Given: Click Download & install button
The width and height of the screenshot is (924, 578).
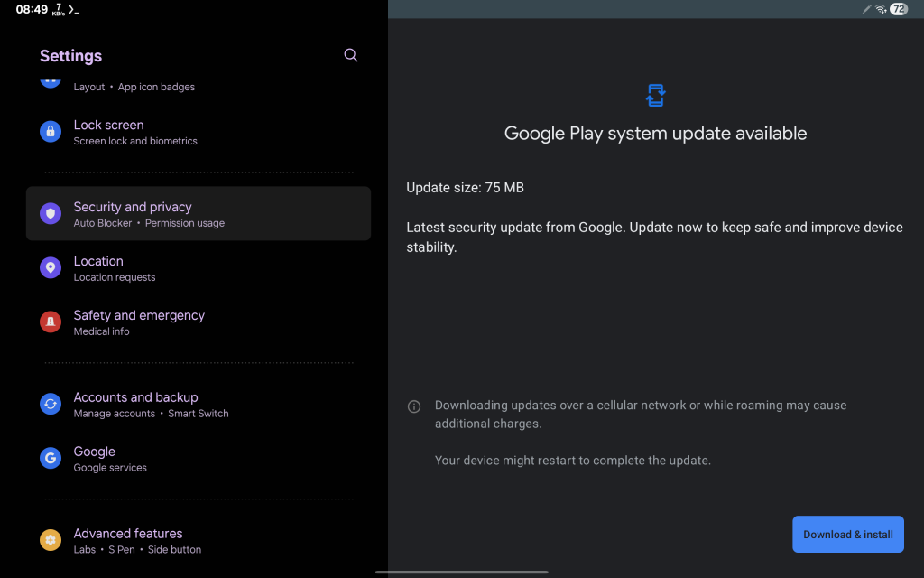Looking at the screenshot, I should click(847, 535).
